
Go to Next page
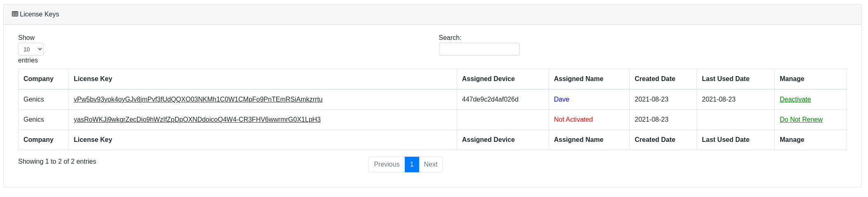pos(430,165)
